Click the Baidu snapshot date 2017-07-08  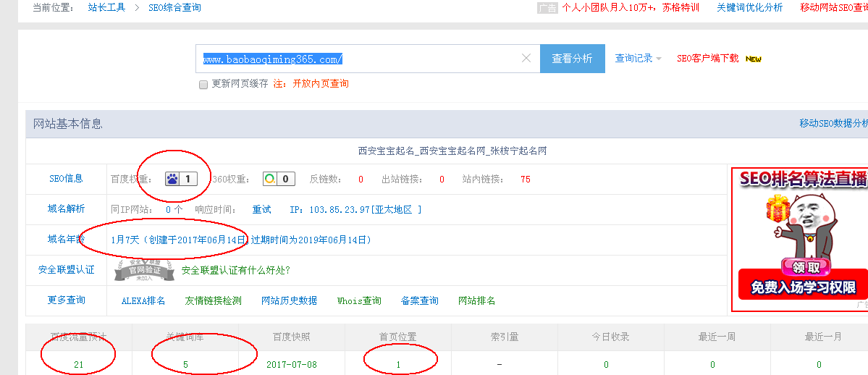click(x=292, y=364)
